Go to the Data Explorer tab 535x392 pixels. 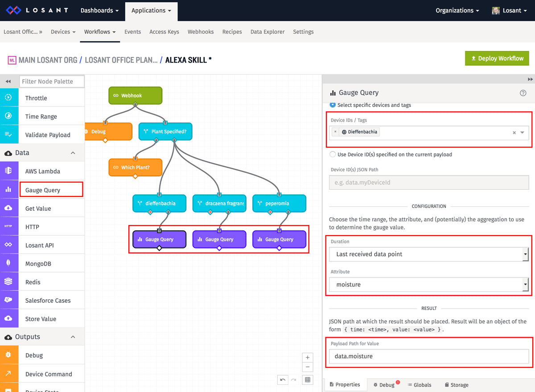tap(267, 32)
